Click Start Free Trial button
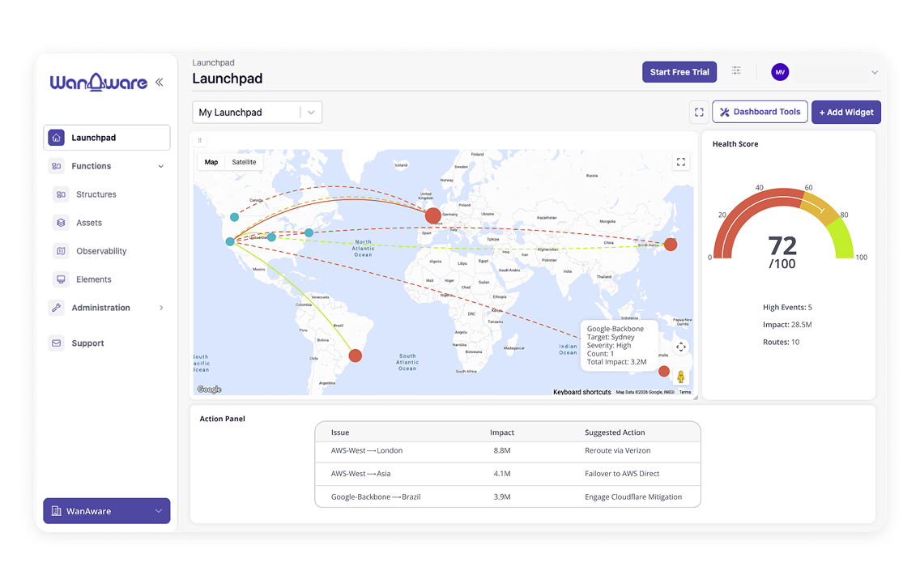This screenshot has width=920, height=588. pos(679,72)
